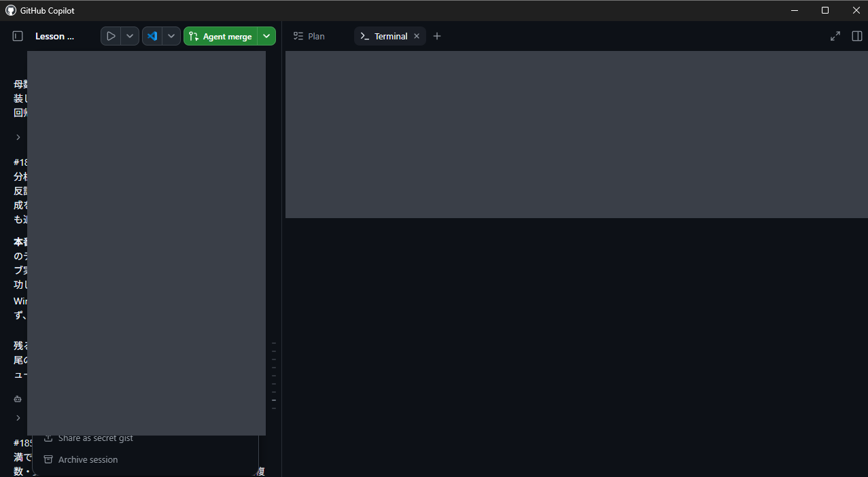The width and height of the screenshot is (868, 477).
Task: Switch to the Plan tab
Action: click(x=309, y=36)
